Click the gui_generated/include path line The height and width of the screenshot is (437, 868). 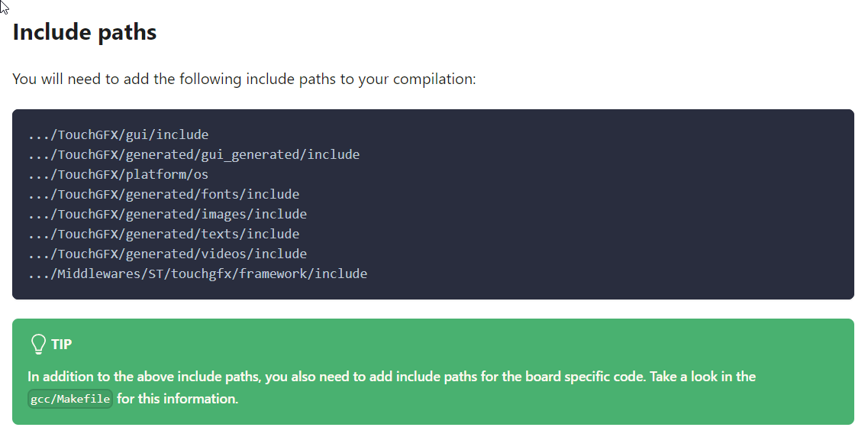point(194,155)
